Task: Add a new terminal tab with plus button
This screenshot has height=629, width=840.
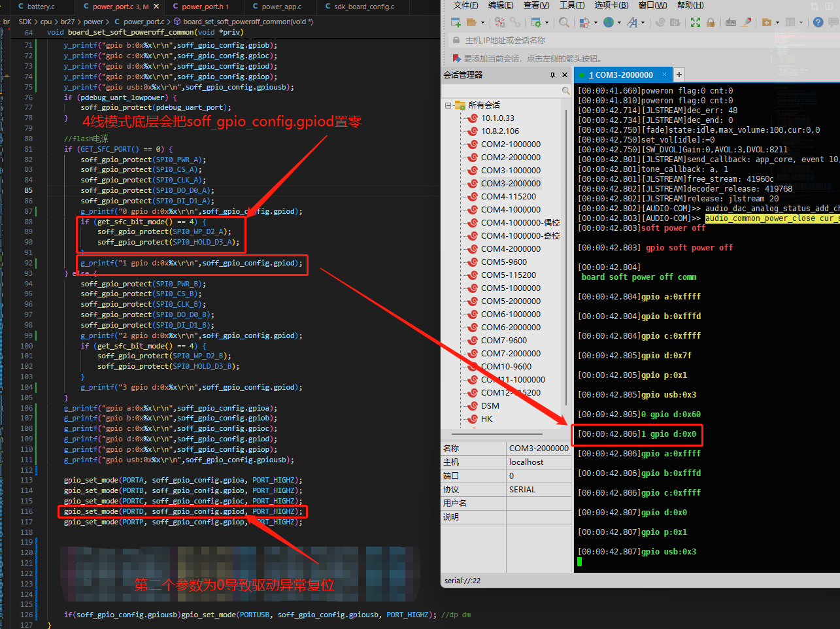Action: (x=679, y=75)
